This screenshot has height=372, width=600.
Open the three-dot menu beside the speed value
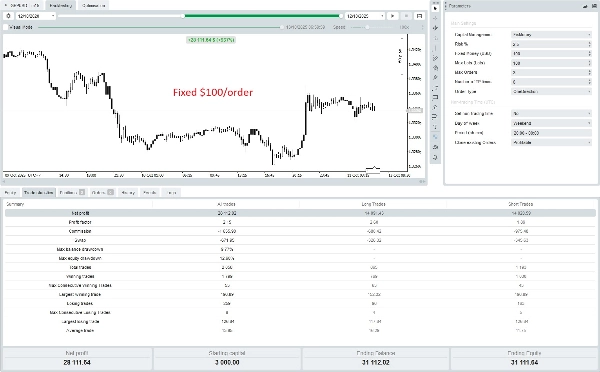pos(422,27)
